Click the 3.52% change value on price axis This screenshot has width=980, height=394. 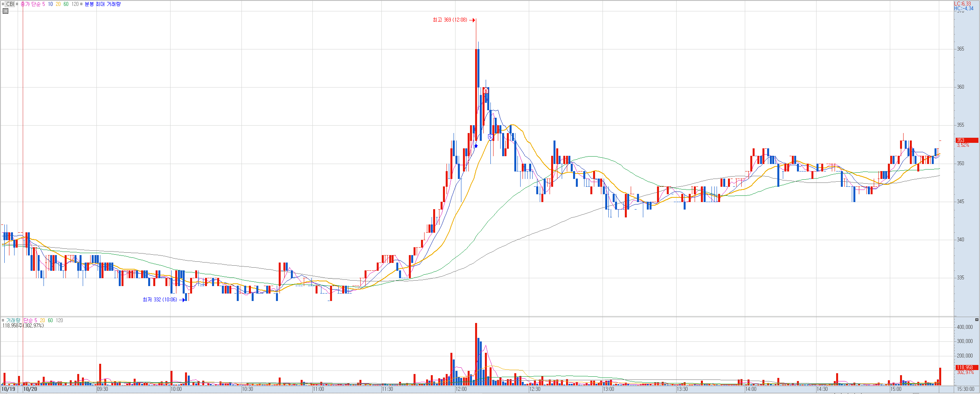(x=963, y=145)
